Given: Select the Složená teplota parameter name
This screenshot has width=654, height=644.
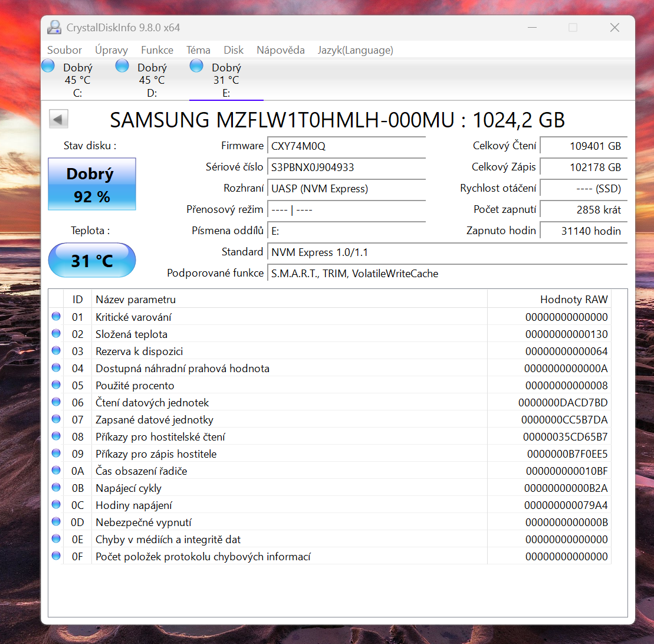Looking at the screenshot, I should coord(132,334).
